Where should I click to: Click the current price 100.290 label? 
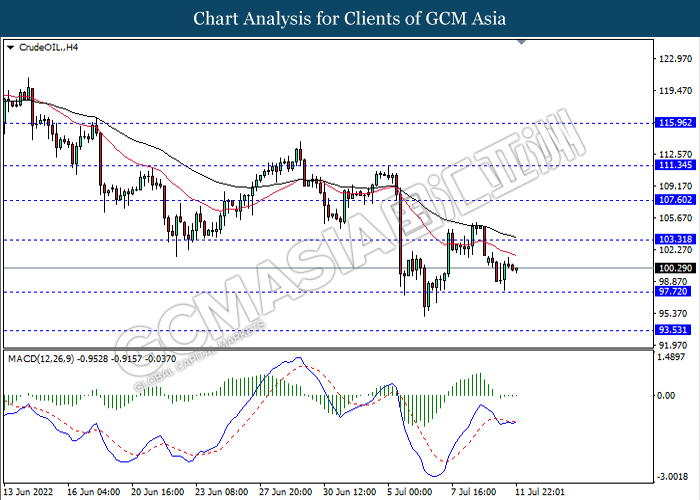(675, 268)
